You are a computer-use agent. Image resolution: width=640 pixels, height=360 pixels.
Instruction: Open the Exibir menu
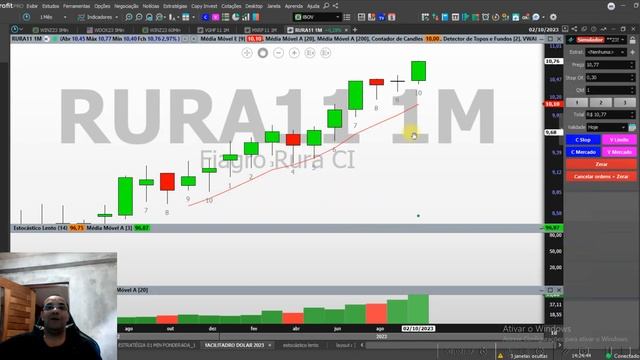coord(32,6)
